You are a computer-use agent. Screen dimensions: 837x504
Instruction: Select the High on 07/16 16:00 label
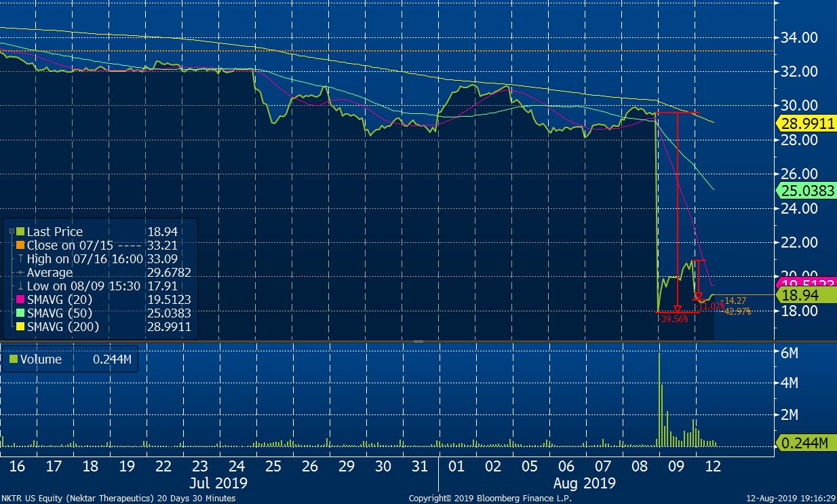(x=85, y=259)
